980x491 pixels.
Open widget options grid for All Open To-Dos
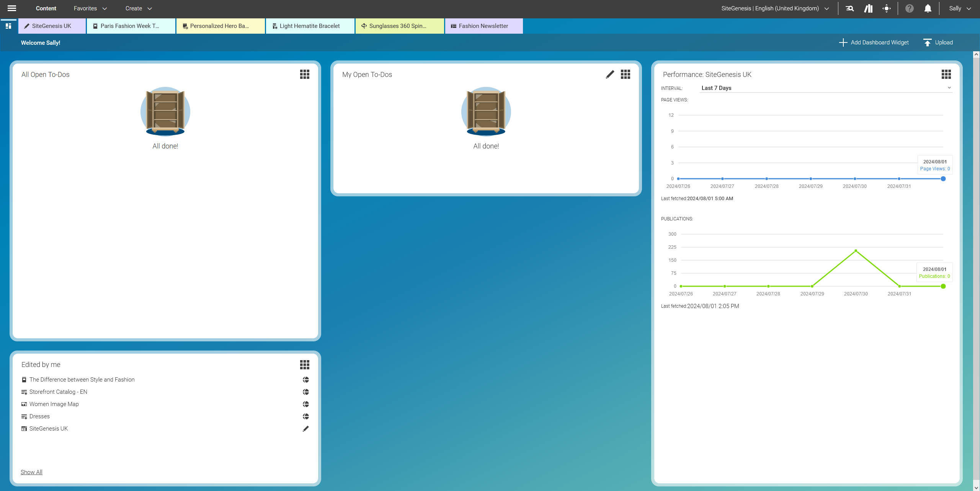pos(304,74)
